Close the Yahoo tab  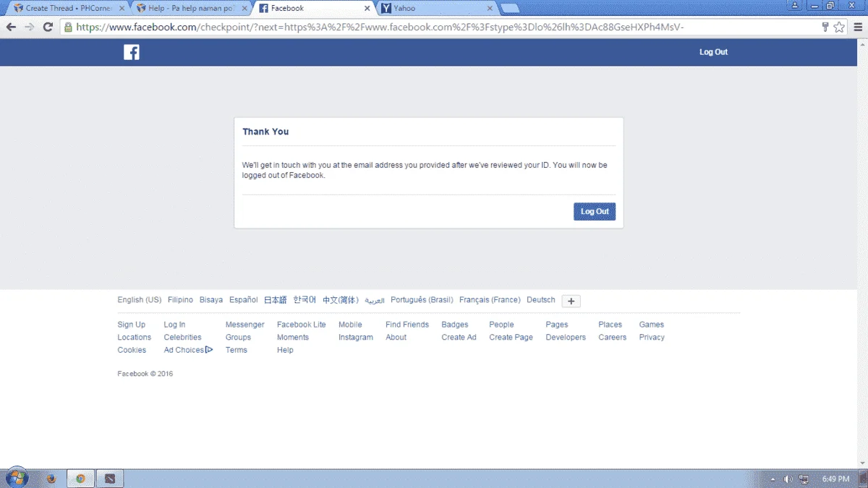tap(490, 9)
